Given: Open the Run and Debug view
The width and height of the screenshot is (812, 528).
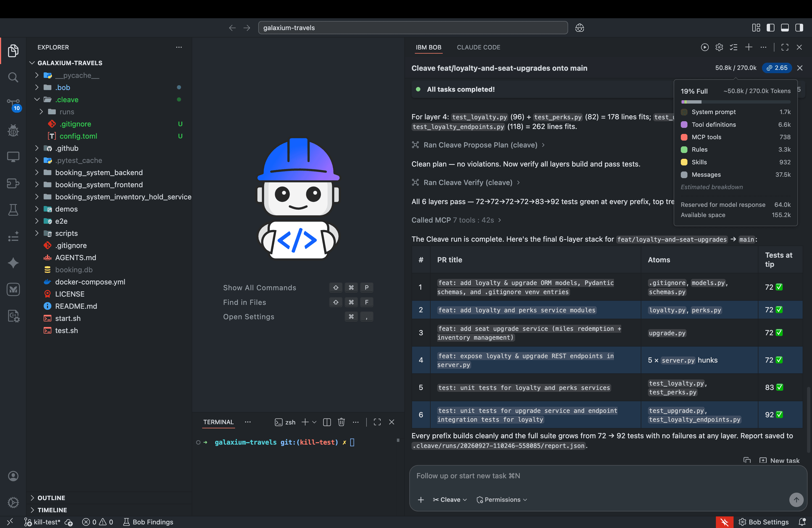Looking at the screenshot, I should point(13,130).
